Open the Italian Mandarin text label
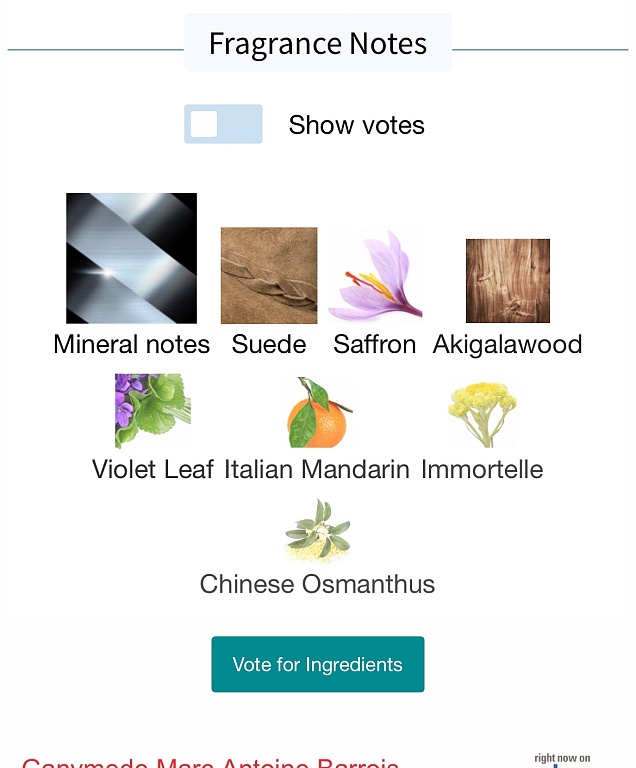Image resolution: width=636 pixels, height=768 pixels. click(x=317, y=469)
